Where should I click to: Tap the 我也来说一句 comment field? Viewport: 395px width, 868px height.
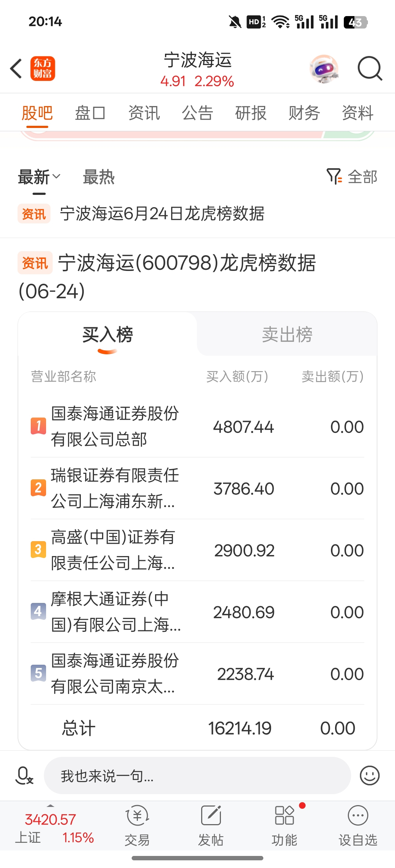pyautogui.click(x=197, y=775)
